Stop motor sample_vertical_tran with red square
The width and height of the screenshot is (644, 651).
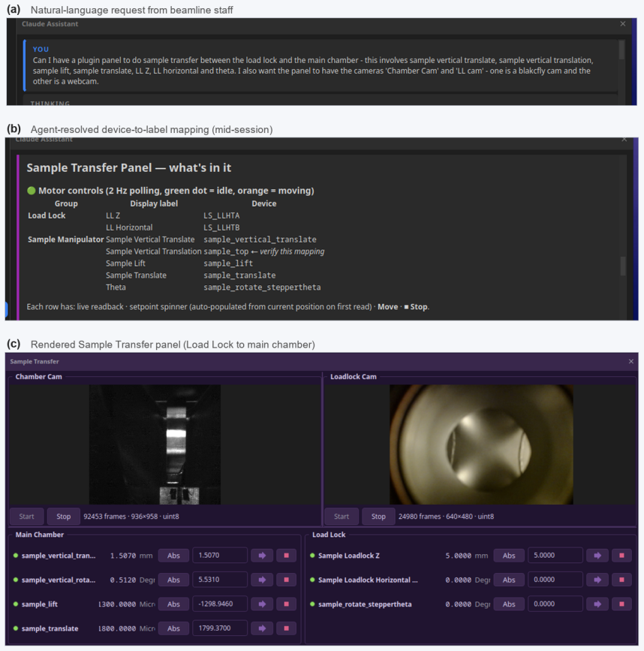(286, 556)
